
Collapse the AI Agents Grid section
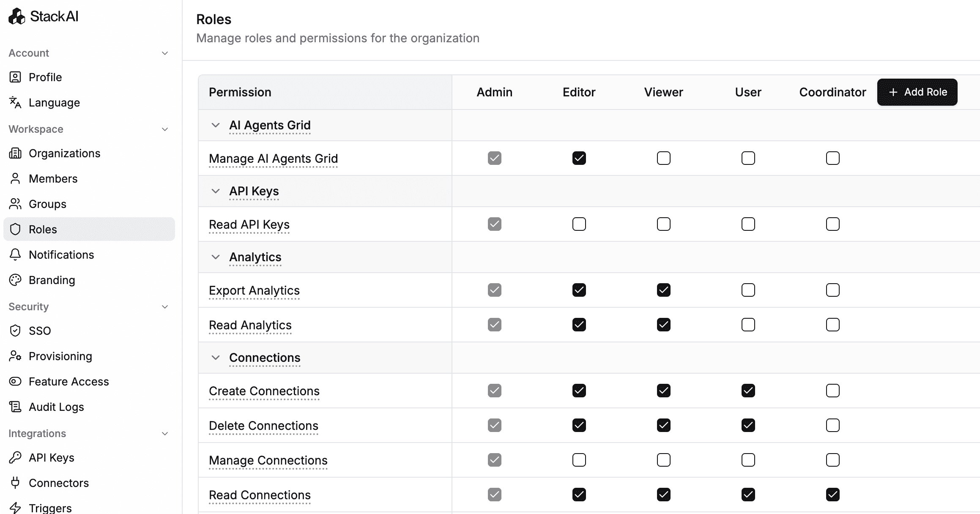click(216, 125)
